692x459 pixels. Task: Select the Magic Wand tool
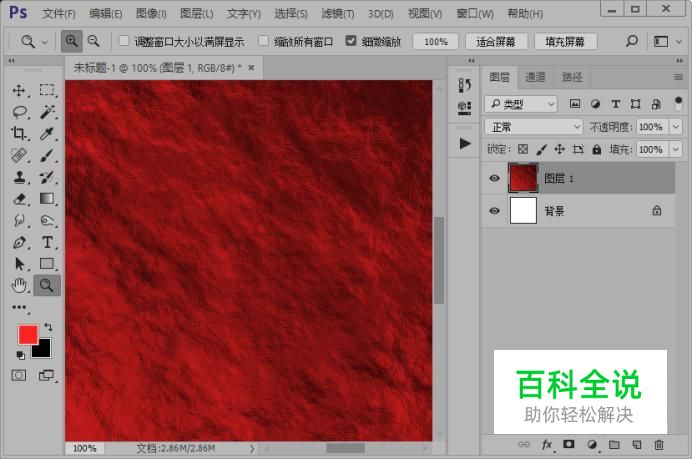tap(47, 112)
